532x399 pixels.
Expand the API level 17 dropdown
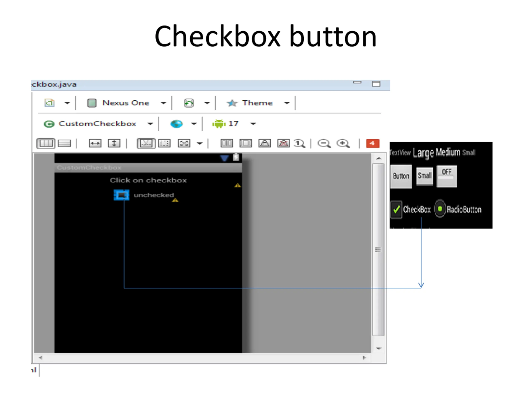(x=253, y=124)
